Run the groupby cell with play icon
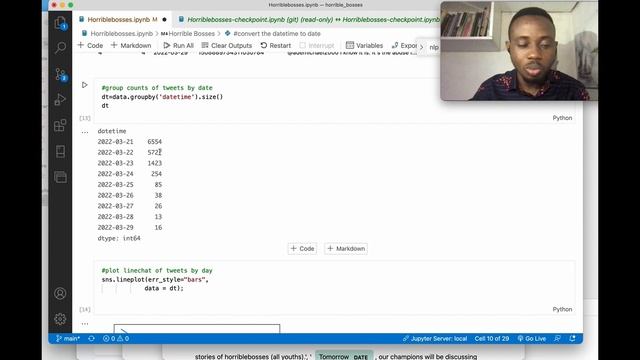 pos(84,85)
